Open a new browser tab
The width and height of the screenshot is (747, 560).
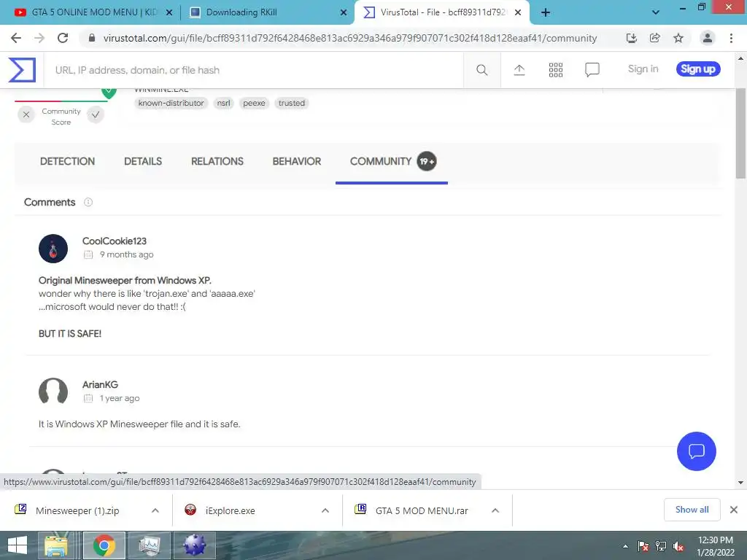point(546,12)
